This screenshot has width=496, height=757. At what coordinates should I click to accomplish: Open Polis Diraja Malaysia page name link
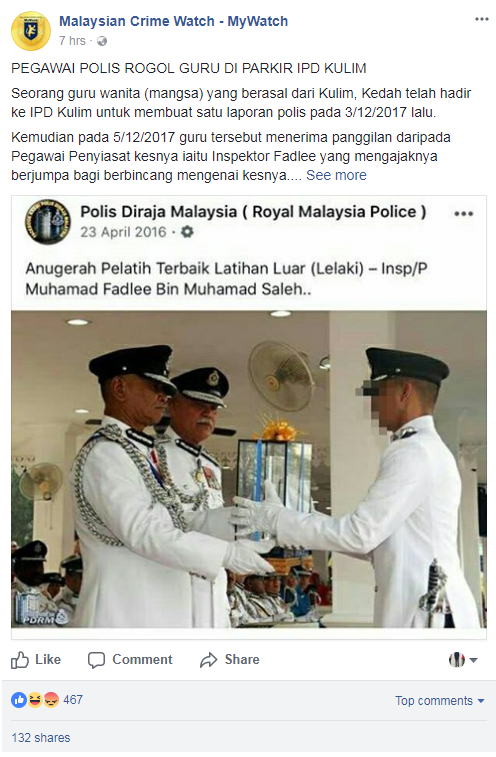pos(253,211)
